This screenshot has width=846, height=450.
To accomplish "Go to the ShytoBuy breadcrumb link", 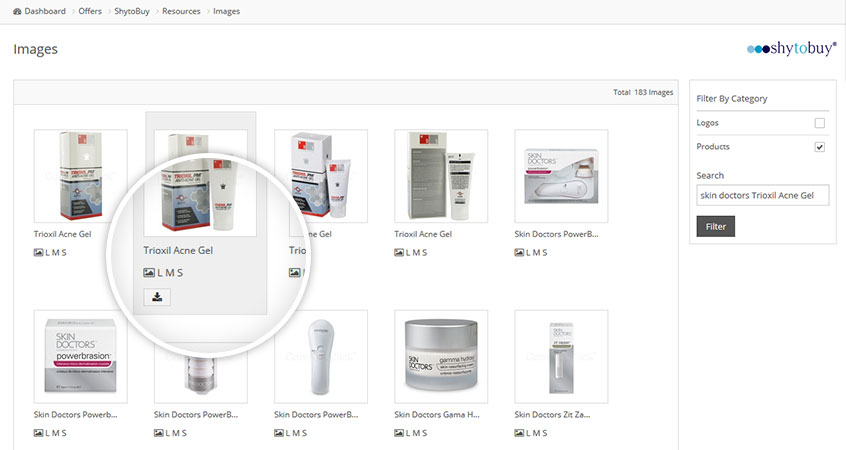I will [132, 11].
